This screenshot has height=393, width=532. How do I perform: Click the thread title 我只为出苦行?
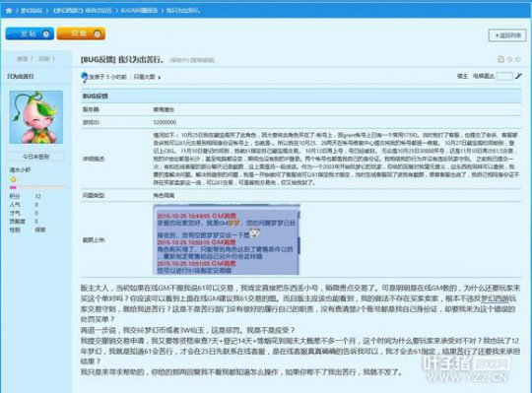141,60
